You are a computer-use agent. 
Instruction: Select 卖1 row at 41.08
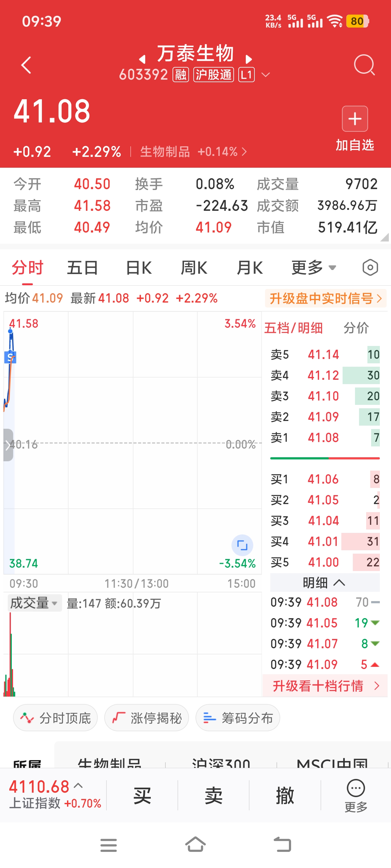point(325,437)
